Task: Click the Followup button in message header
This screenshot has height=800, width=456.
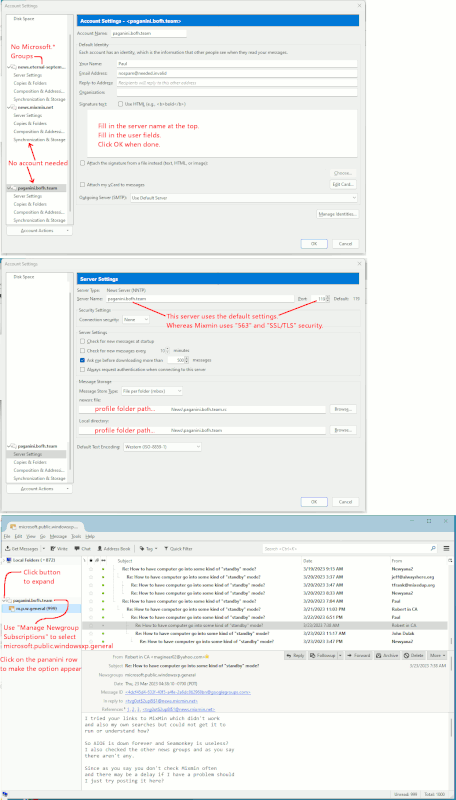Action: [x=322, y=655]
